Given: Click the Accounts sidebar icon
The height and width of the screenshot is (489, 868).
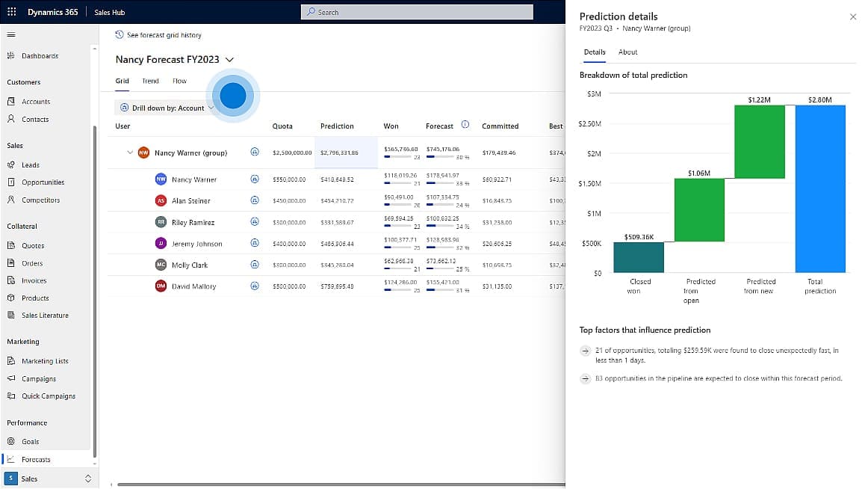Looking at the screenshot, I should click(x=11, y=102).
